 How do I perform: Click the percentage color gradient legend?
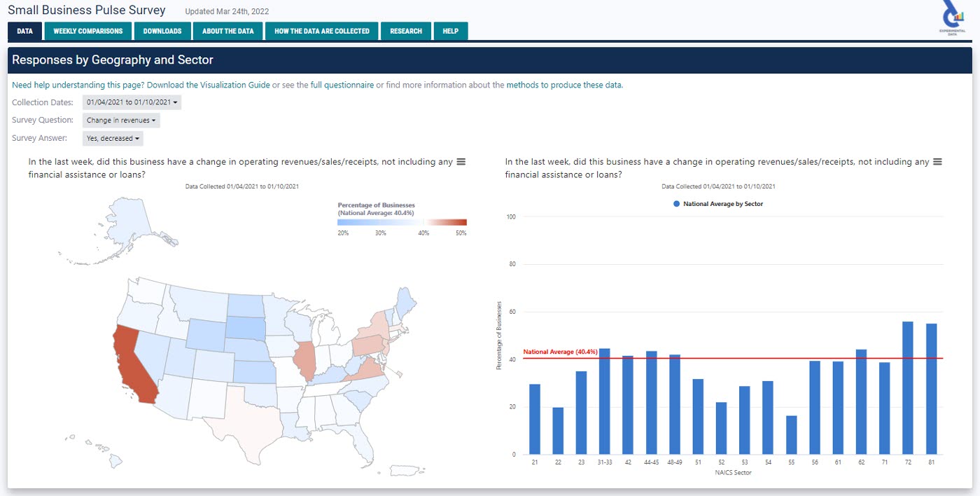[402, 222]
